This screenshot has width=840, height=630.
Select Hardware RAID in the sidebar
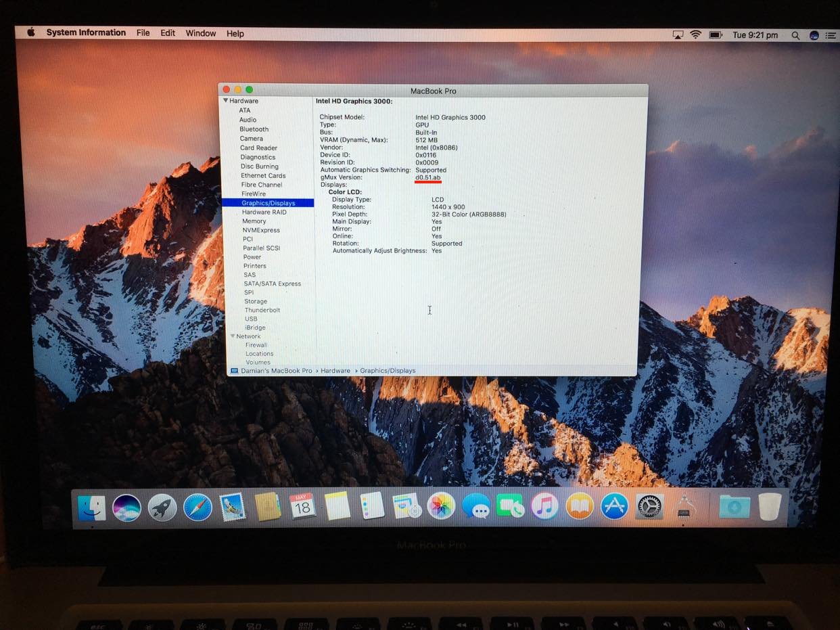[264, 212]
